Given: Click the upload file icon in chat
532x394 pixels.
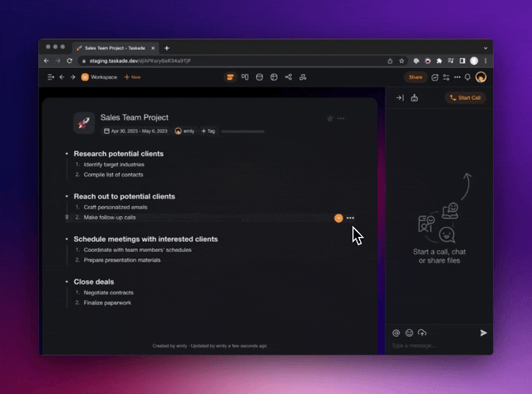Looking at the screenshot, I should click(x=422, y=332).
